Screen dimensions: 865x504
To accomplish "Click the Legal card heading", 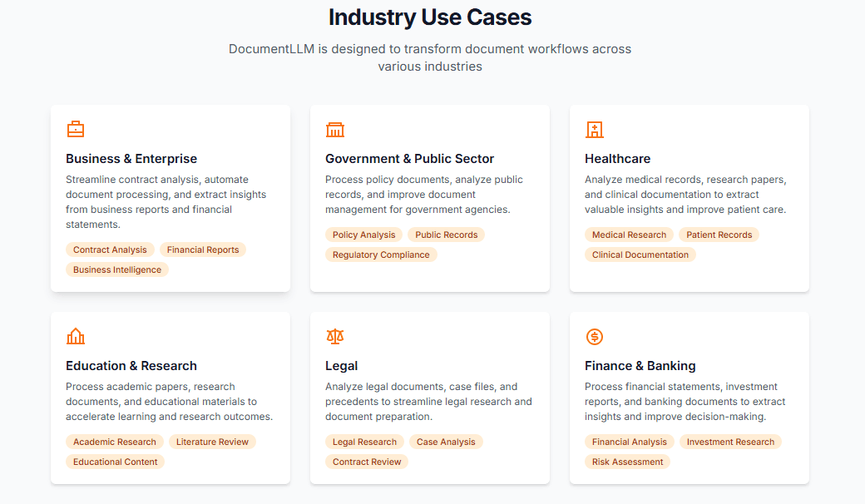I will point(342,366).
